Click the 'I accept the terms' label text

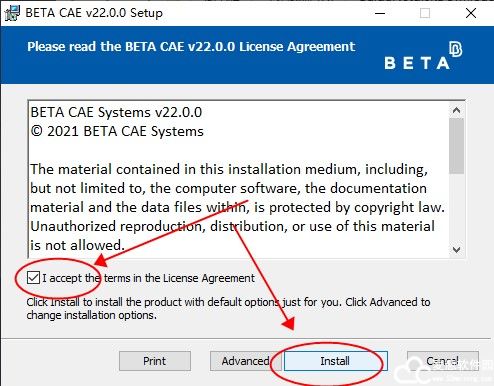[x=148, y=278]
